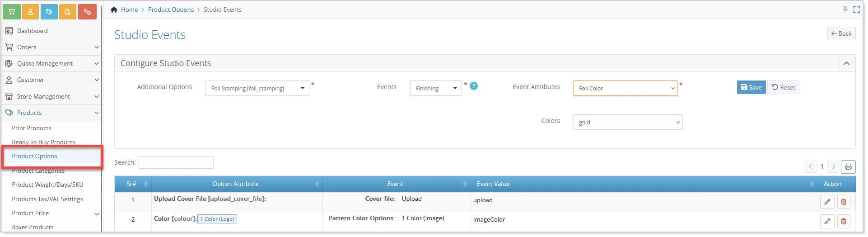Click the Back button
This screenshot has width=868, height=237.
(x=841, y=33)
